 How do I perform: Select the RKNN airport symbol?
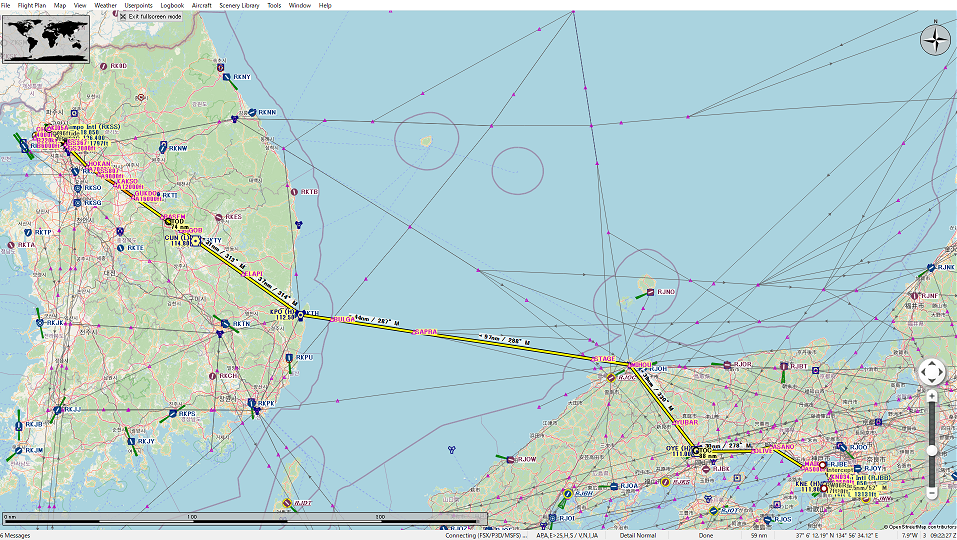click(253, 113)
